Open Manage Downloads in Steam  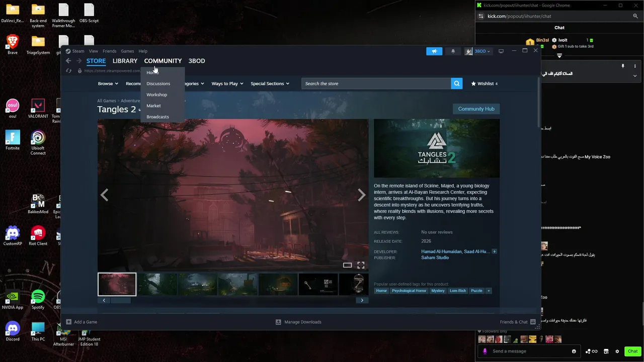(298, 322)
